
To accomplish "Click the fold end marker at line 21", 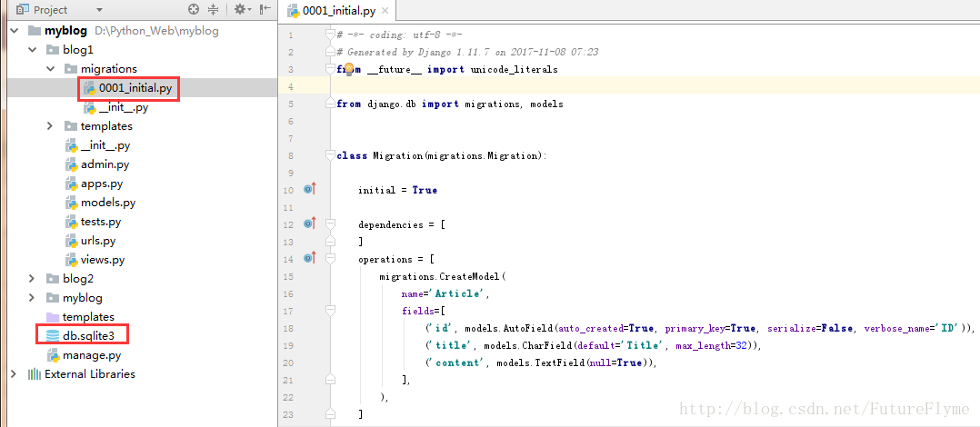I will [x=331, y=378].
